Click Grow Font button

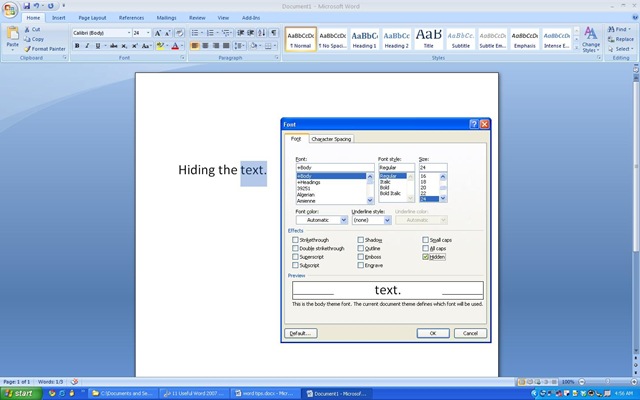click(x=158, y=33)
